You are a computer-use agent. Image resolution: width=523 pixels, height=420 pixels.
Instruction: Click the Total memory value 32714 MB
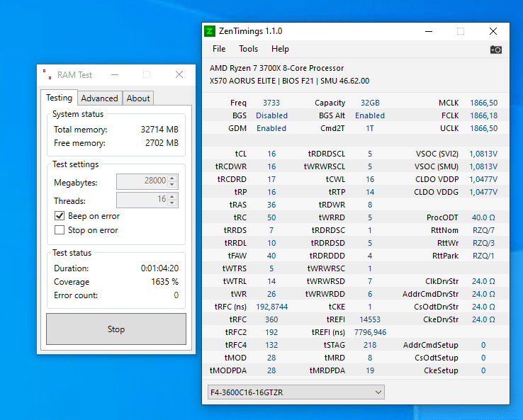(159, 130)
